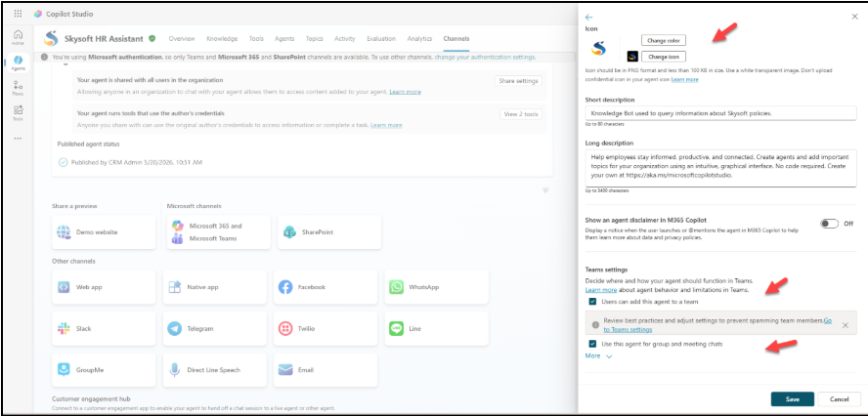The width and height of the screenshot is (868, 416).
Task: Click the Published by CRM Admin status text
Action: [x=137, y=163]
